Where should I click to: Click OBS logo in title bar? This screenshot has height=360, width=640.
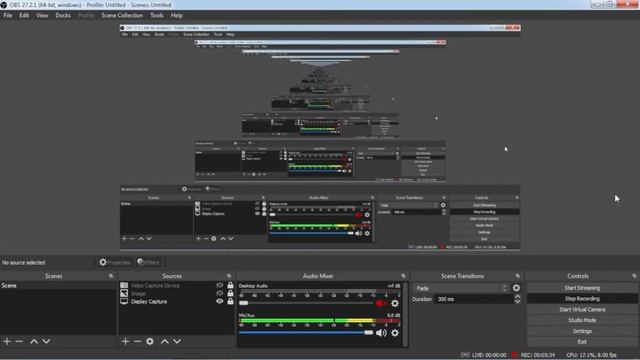click(x=4, y=4)
